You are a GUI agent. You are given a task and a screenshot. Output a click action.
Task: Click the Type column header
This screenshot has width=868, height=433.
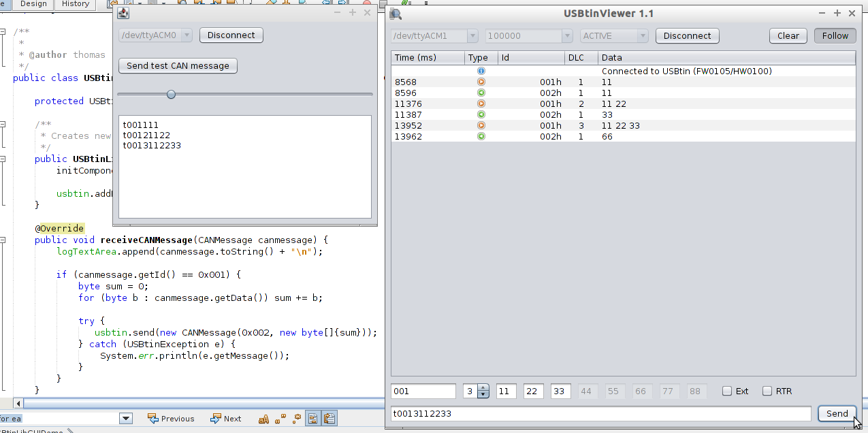click(x=481, y=58)
